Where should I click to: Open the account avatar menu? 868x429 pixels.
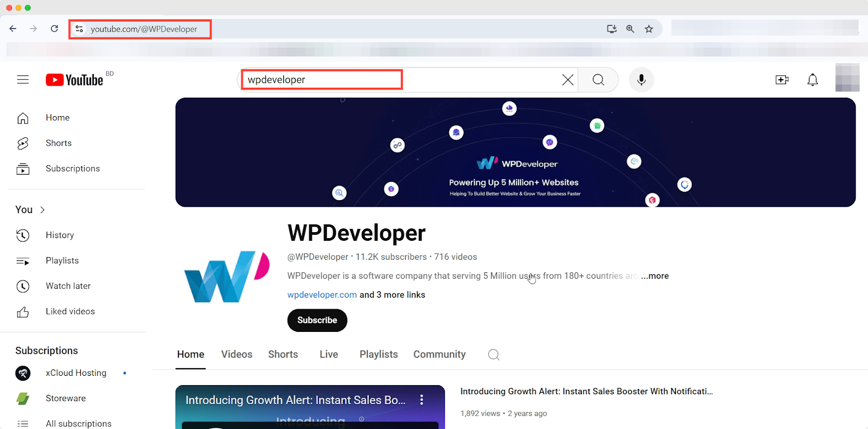click(847, 78)
